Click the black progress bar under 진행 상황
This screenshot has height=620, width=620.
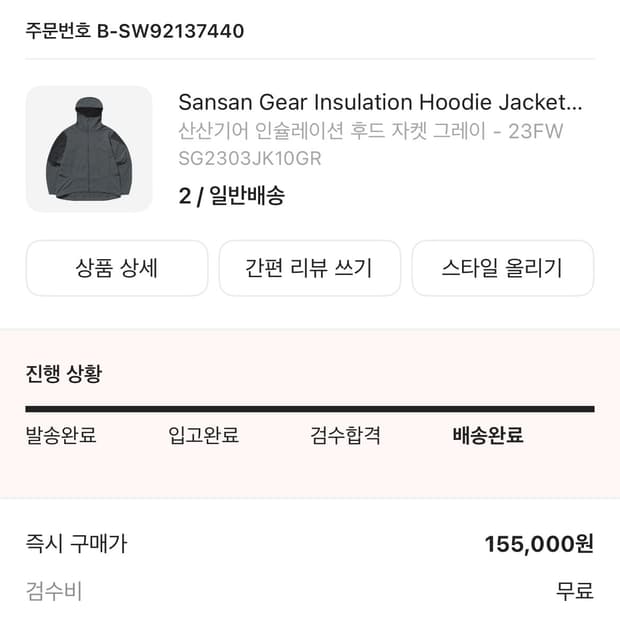[x=310, y=409]
